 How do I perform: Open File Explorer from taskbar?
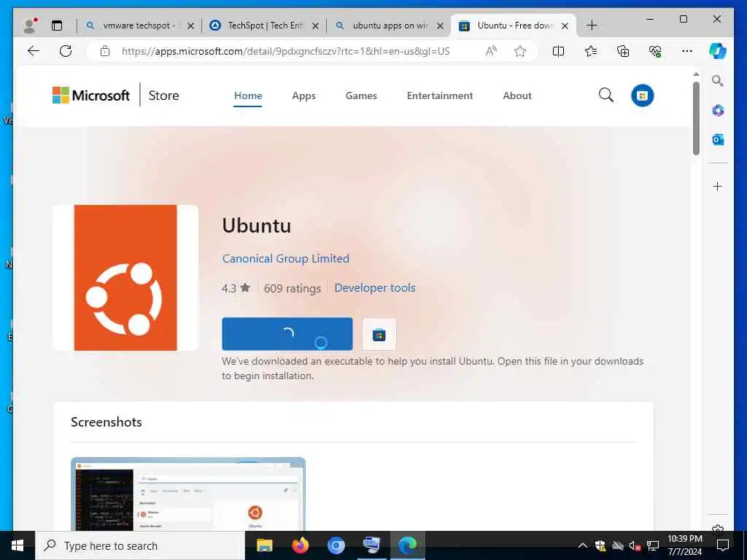click(264, 545)
